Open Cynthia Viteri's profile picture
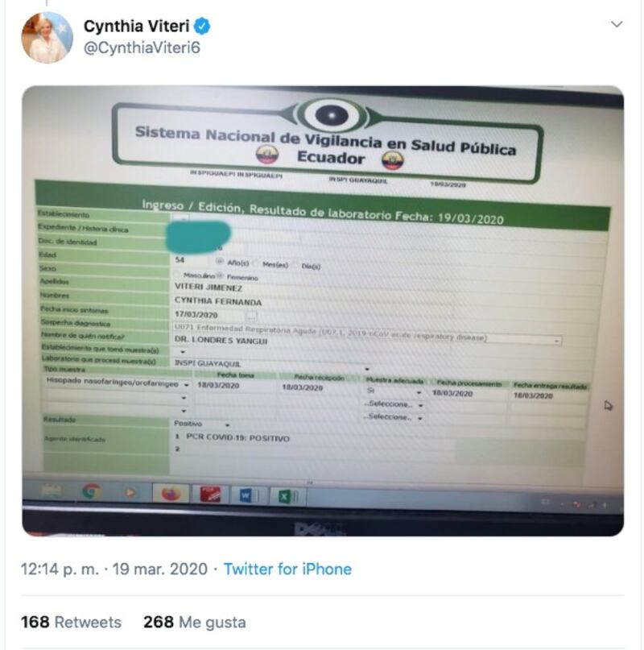The image size is (644, 650). tap(47, 37)
